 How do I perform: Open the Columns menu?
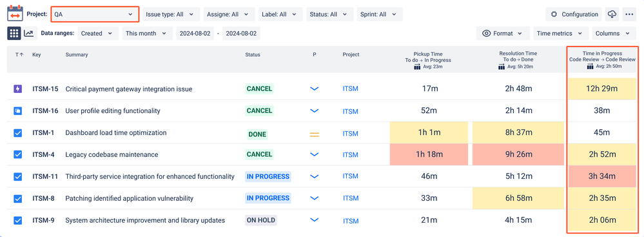click(x=614, y=34)
